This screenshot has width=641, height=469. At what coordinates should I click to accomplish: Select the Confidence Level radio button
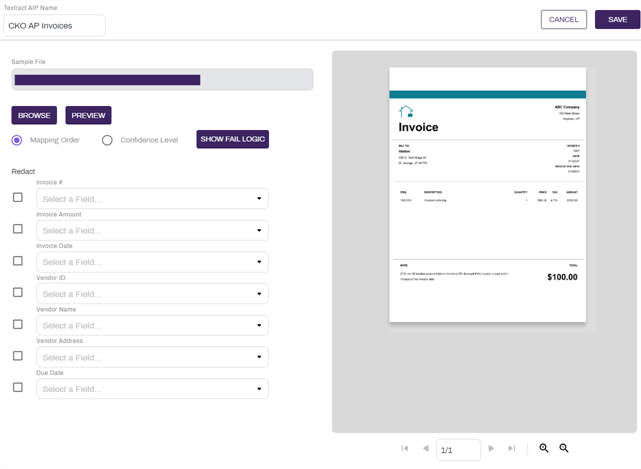click(107, 140)
